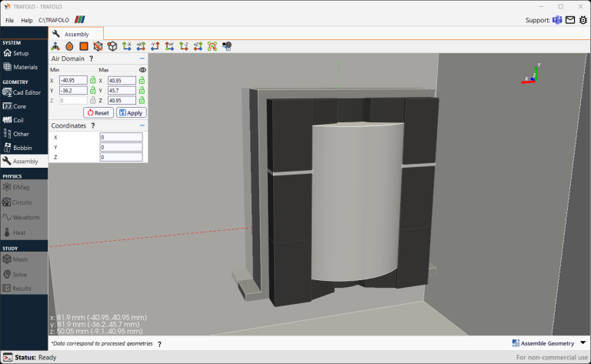Toggle lock for Max Y value
591x364 pixels.
[x=142, y=91]
